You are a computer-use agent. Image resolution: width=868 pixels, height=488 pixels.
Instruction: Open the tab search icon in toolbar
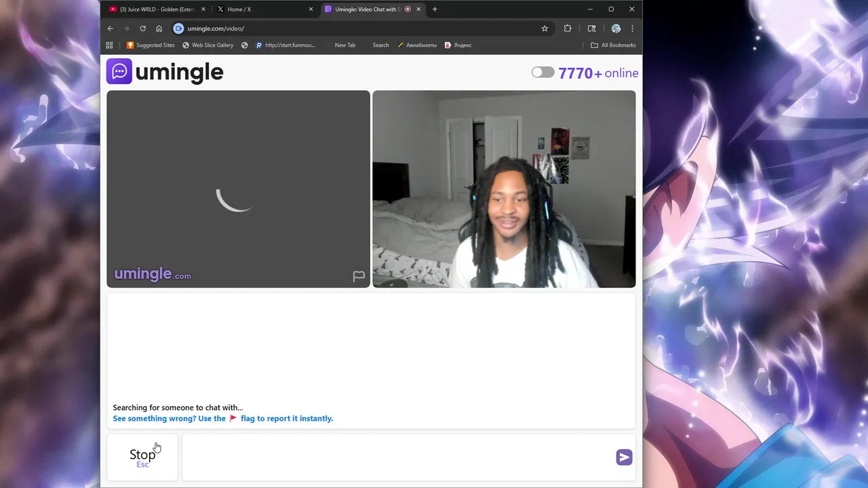coord(592,28)
